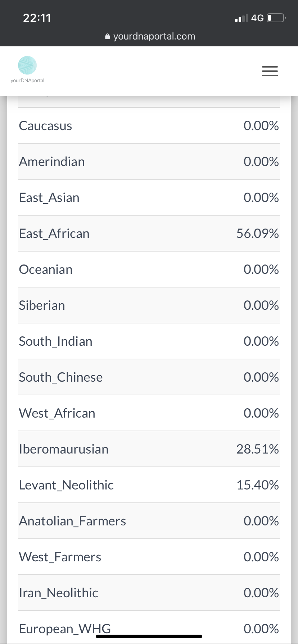Tap the Levant_Neolithic label
298x644 pixels.
click(66, 485)
